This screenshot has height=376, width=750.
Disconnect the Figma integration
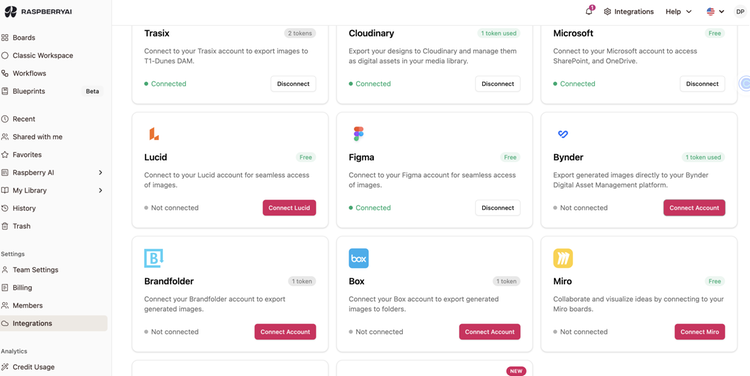[497, 208]
